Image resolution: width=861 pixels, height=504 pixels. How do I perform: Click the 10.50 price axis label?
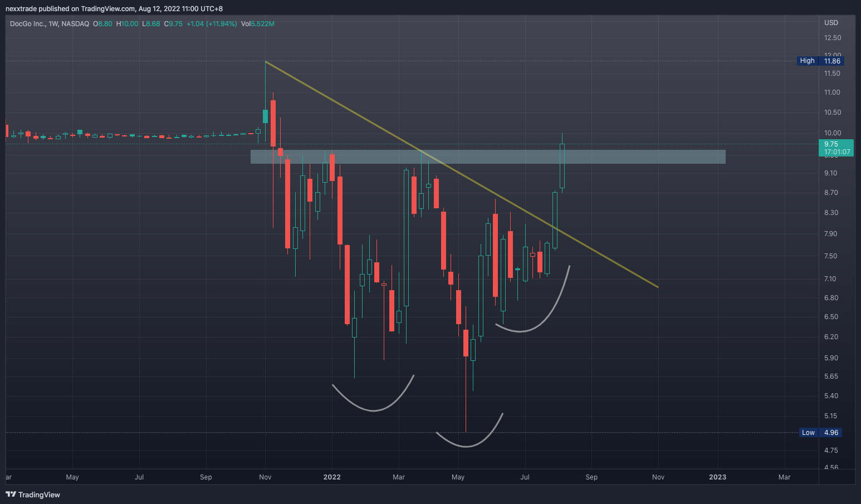(x=833, y=112)
